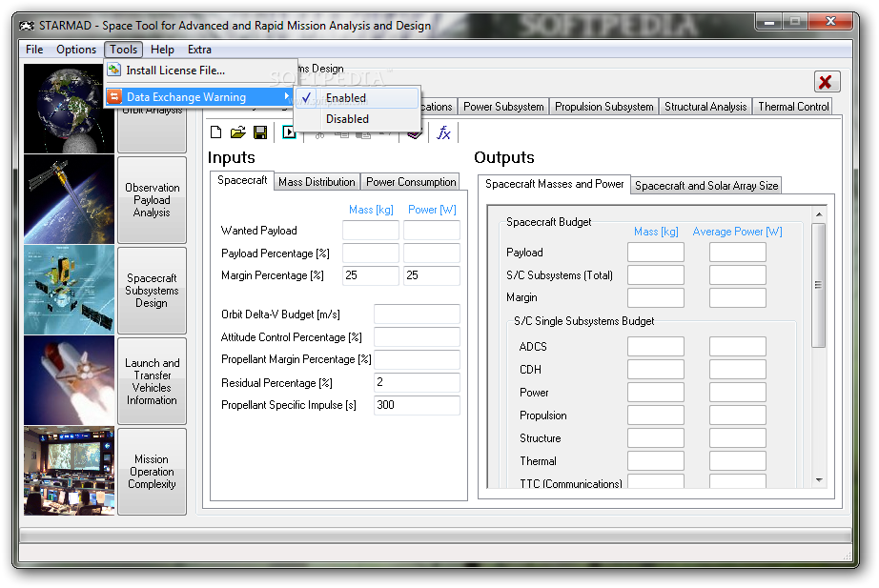Switch to the Propulsion Subsystem tab
The width and height of the screenshot is (879, 588).
603,107
